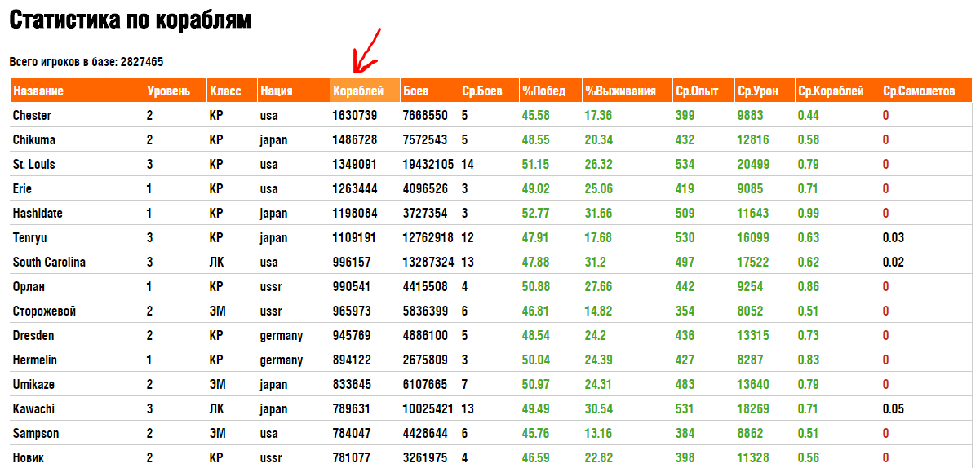980x468 pixels.
Task: Select the Орлан ship name
Action: (29, 286)
